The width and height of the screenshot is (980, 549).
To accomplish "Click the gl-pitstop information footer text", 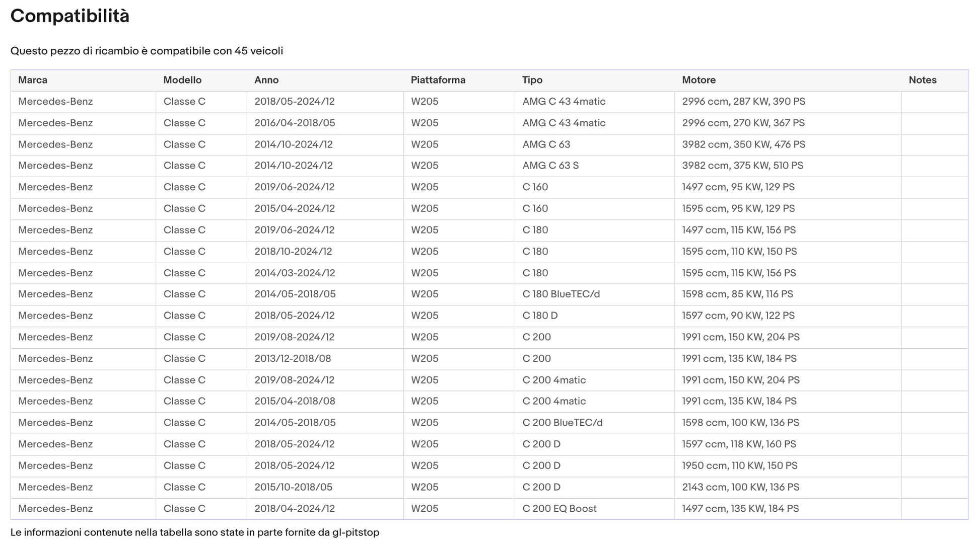I will tap(195, 532).
